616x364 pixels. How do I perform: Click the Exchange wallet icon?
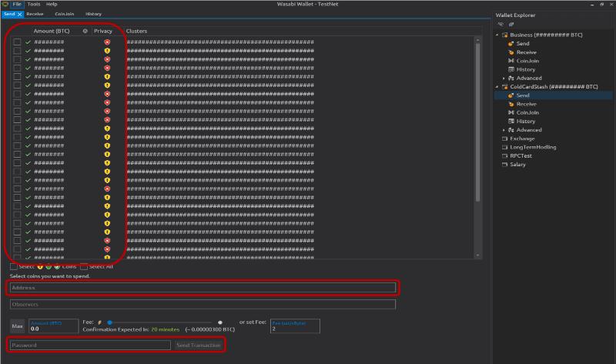[x=505, y=139]
